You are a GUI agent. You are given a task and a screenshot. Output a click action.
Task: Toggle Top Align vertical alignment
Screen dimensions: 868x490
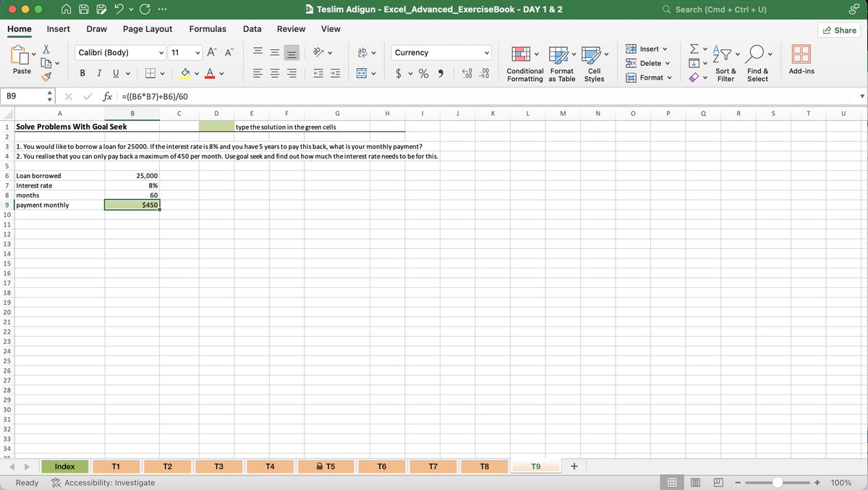click(x=257, y=52)
